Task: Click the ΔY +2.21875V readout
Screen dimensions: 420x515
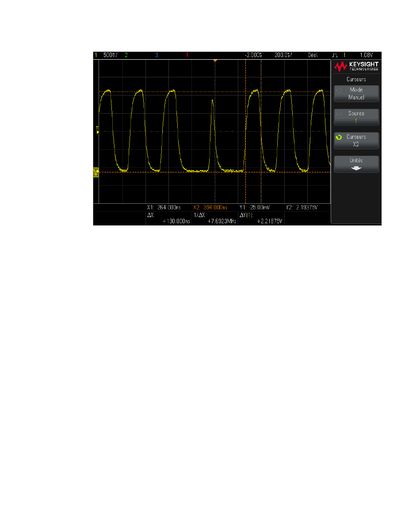Action: coord(261,218)
